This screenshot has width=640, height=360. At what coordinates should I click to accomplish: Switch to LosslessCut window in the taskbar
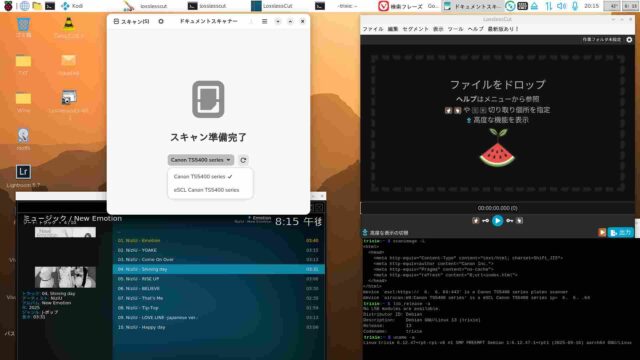click(x=272, y=6)
